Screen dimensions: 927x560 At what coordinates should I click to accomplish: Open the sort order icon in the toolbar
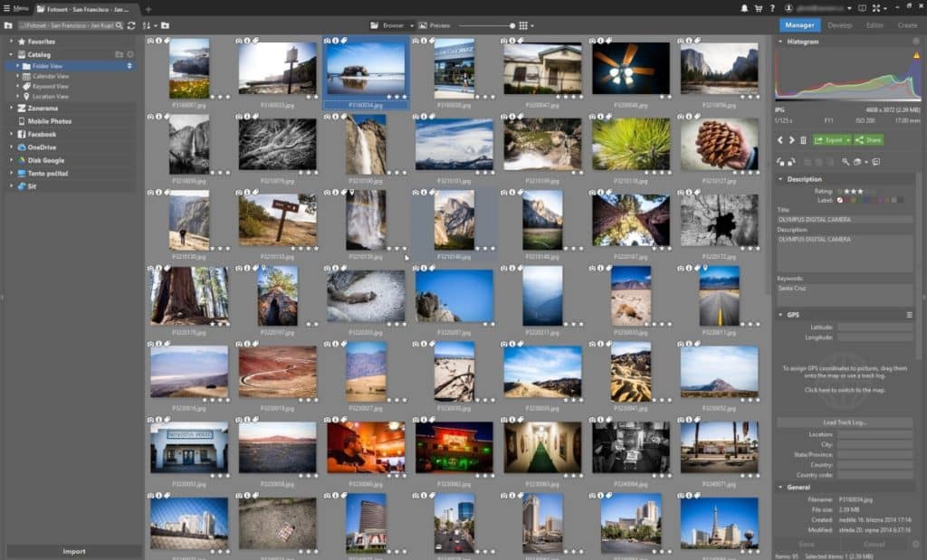coord(146,25)
